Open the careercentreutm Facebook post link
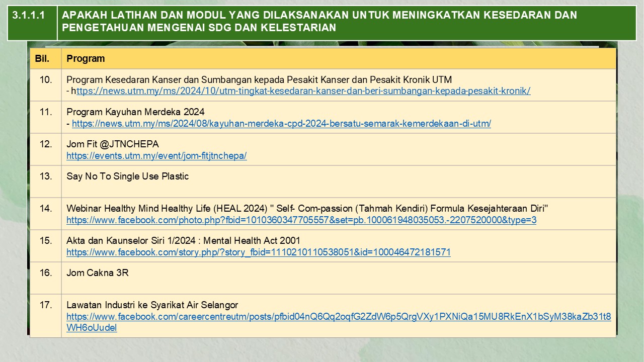This screenshot has height=362, width=644. click(x=339, y=317)
